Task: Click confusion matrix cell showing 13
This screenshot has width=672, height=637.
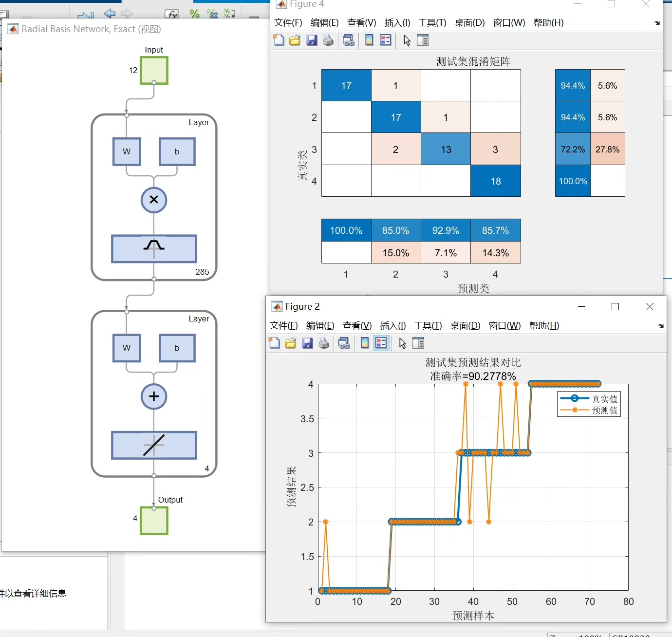Action: (446, 149)
